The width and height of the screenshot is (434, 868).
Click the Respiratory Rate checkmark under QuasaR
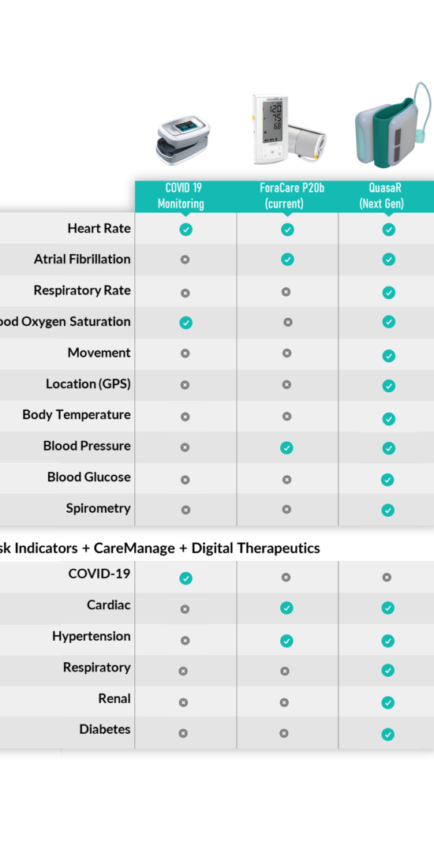pyautogui.click(x=388, y=292)
